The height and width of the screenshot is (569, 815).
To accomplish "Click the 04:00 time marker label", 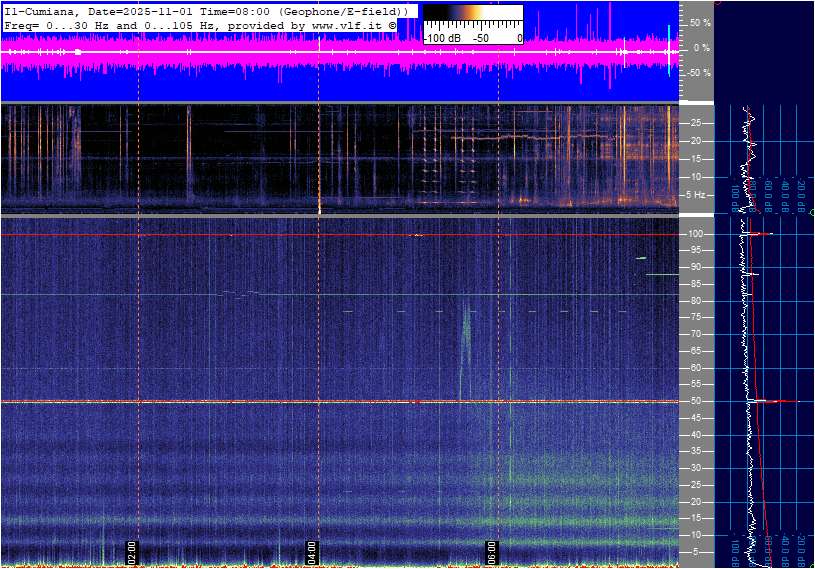I will (311, 550).
